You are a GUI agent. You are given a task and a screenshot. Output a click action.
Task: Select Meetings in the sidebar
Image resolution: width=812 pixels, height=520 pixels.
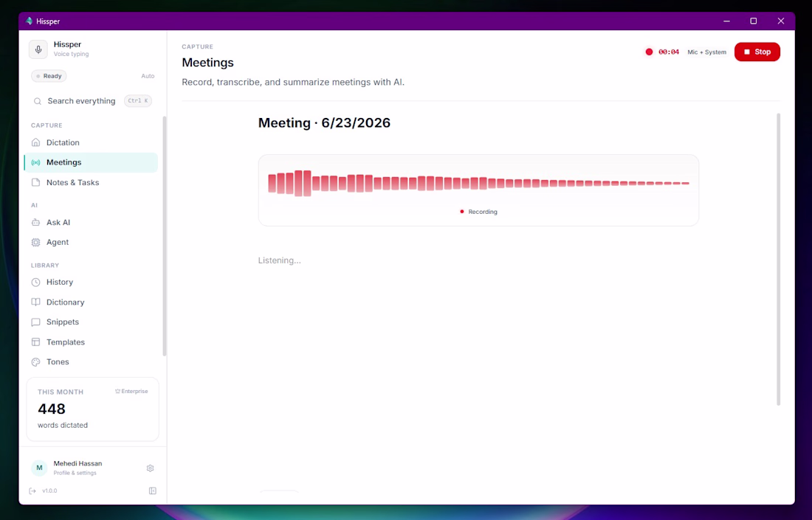point(91,162)
